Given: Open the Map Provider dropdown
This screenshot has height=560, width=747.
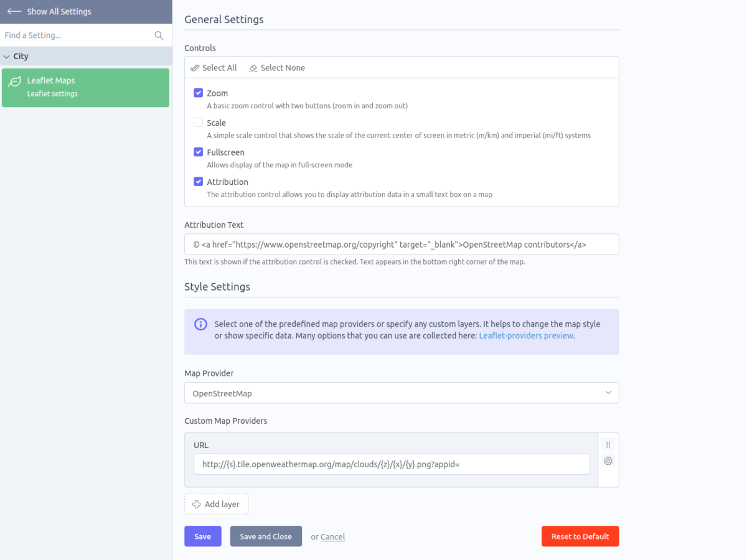Looking at the screenshot, I should click(402, 393).
